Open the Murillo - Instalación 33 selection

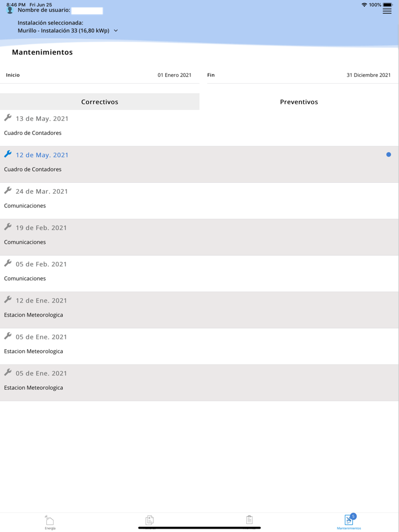coord(63,31)
